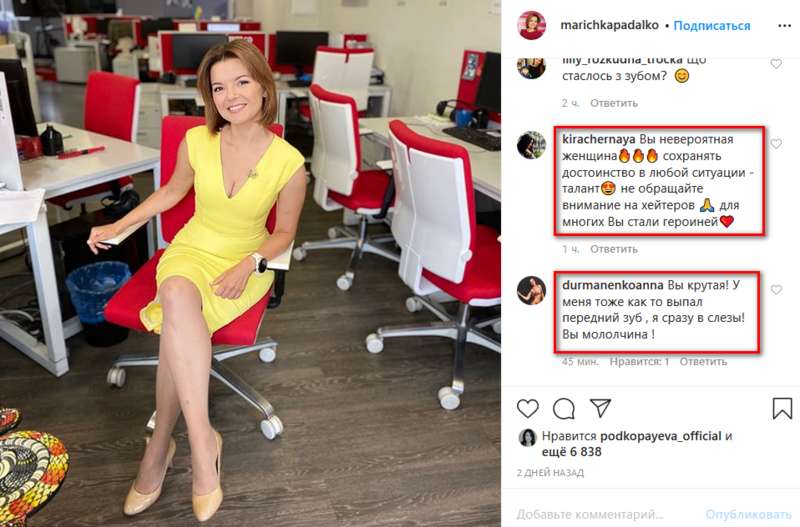Image resolution: width=800 pixels, height=527 pixels.
Task: Share the post with the paper plane icon
Action: pyautogui.click(x=601, y=408)
